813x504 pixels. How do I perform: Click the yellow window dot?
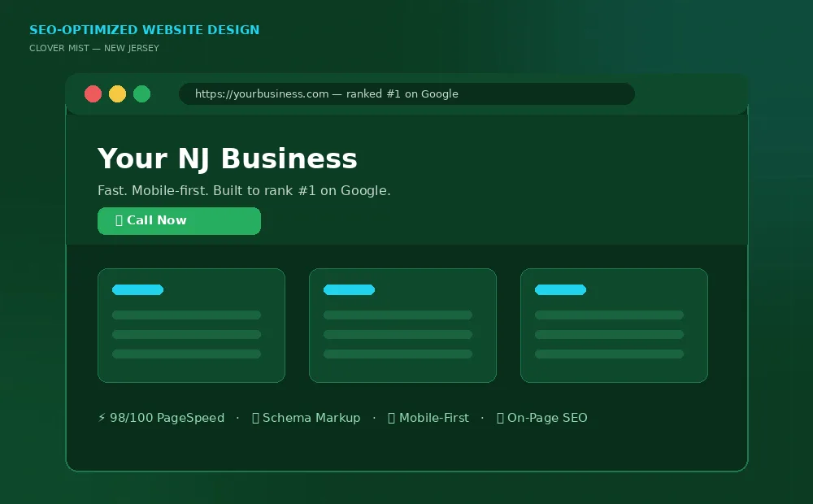[x=118, y=93]
